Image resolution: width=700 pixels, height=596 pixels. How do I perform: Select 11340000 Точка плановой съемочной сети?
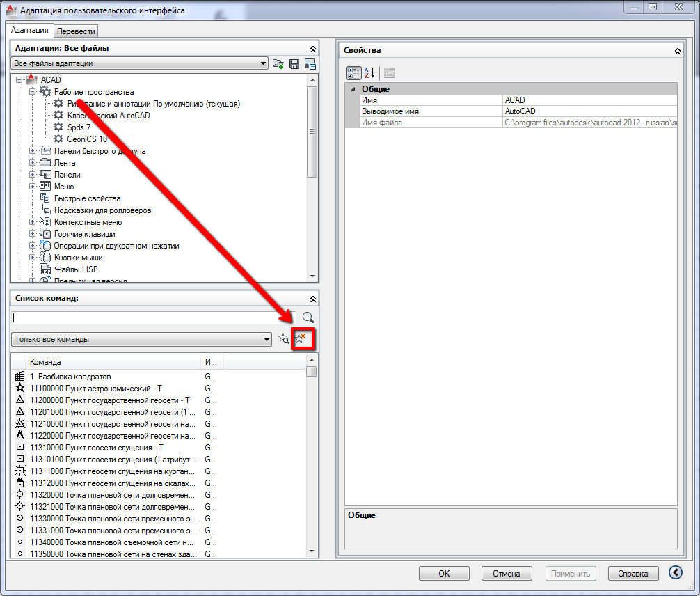click(x=111, y=542)
